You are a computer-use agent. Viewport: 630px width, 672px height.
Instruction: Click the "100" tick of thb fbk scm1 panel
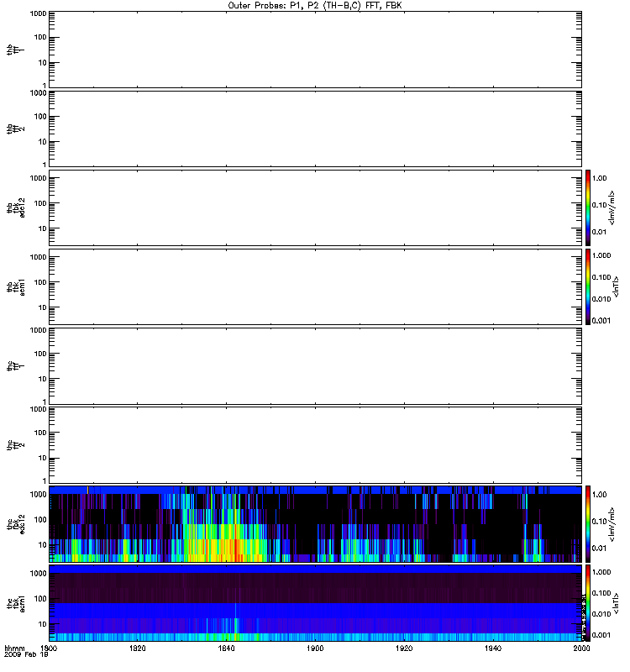pyautogui.click(x=40, y=282)
